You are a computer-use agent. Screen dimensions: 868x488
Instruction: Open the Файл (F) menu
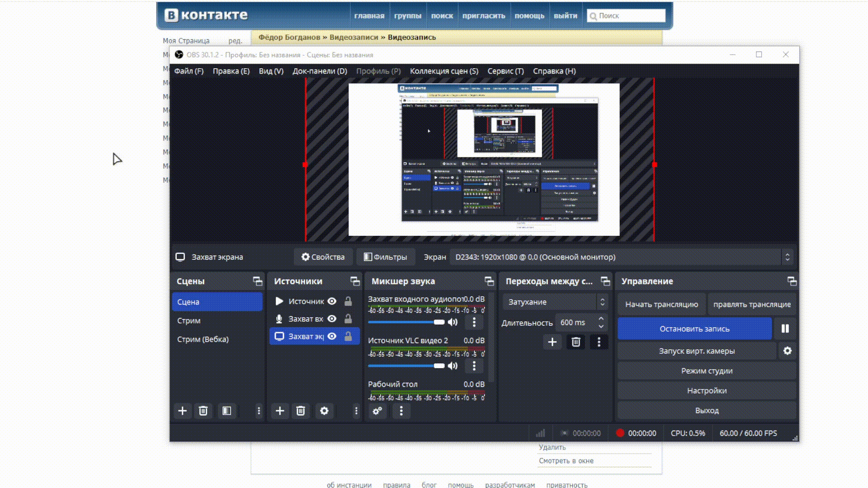click(x=189, y=71)
